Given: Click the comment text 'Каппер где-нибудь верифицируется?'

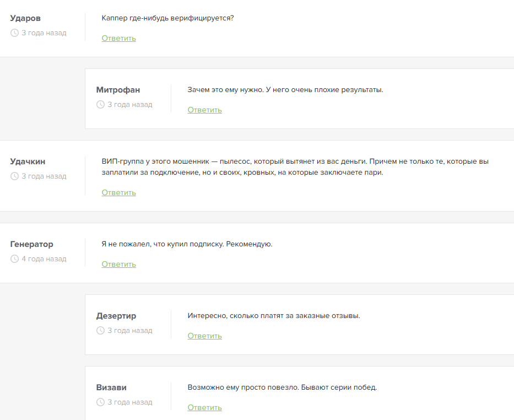Looking at the screenshot, I should click(168, 18).
